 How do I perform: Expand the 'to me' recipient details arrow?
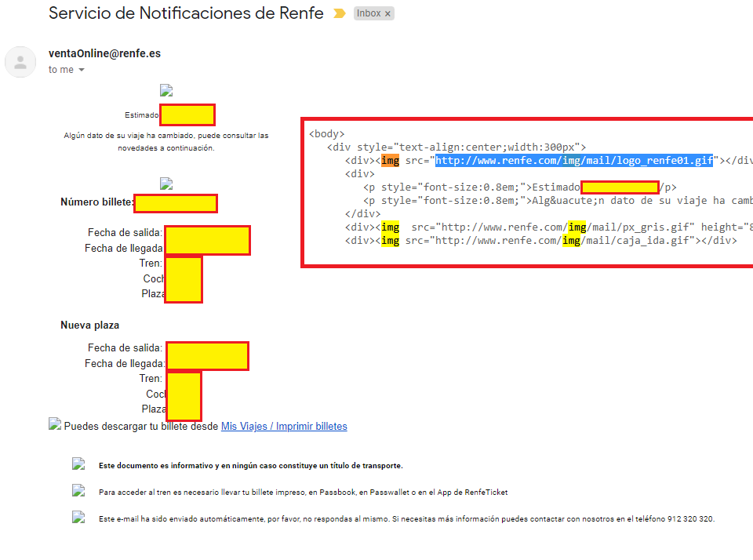(82, 70)
